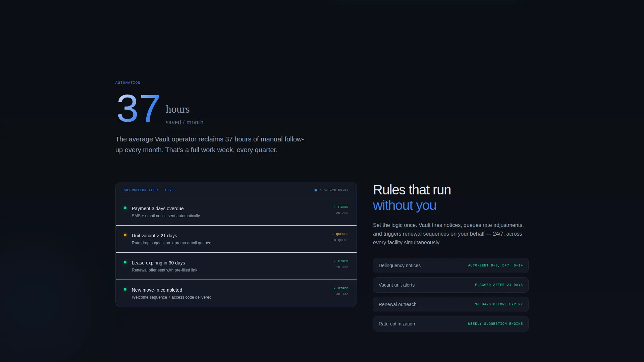Click the Automation Feed Live header label
Screen dimensions: 644x362
pyautogui.click(x=149, y=190)
